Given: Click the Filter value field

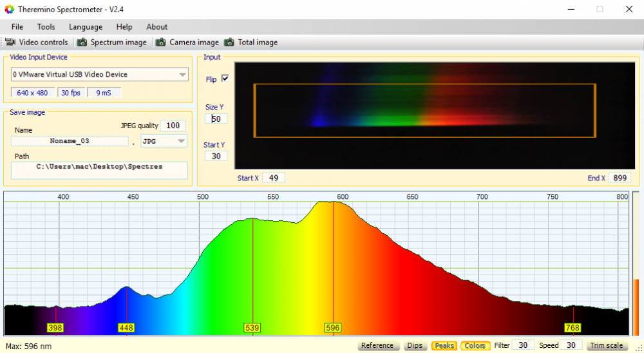Looking at the screenshot, I should tap(523, 345).
